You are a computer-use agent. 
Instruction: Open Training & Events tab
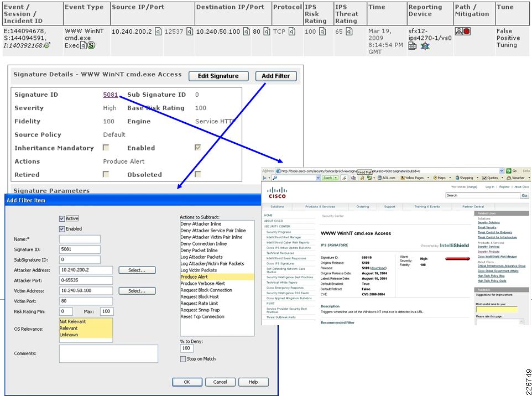(x=427, y=206)
